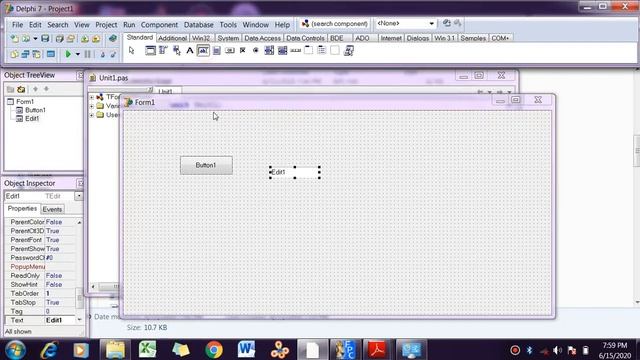
Task: Select the arrow pointer in component palette
Action: 131,51
